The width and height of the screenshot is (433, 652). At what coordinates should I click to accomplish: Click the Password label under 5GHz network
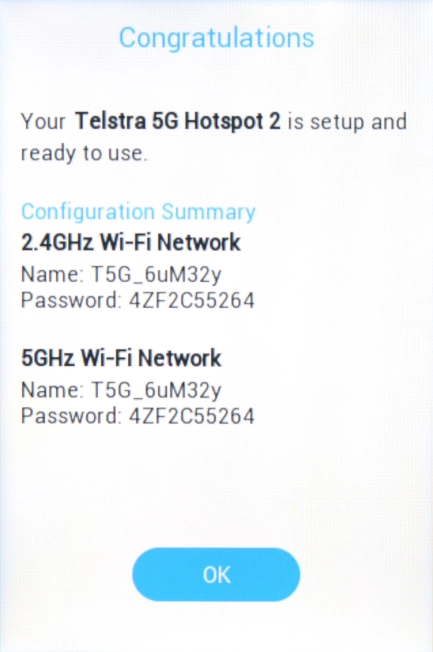(x=71, y=415)
